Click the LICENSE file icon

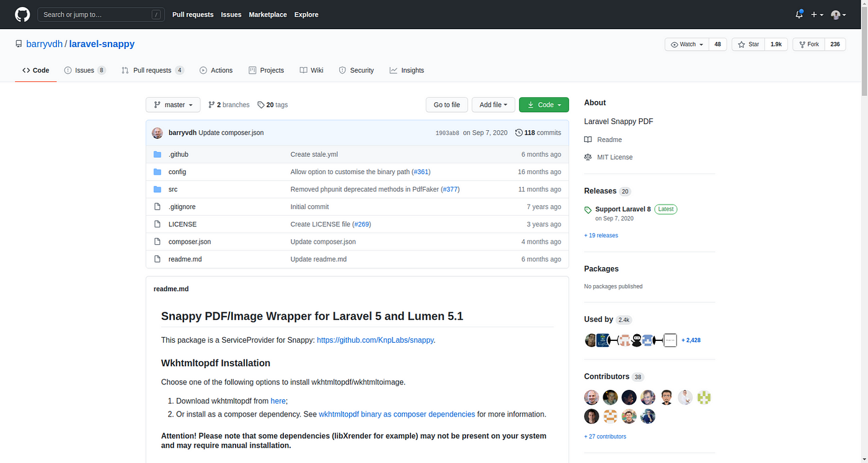tap(157, 224)
